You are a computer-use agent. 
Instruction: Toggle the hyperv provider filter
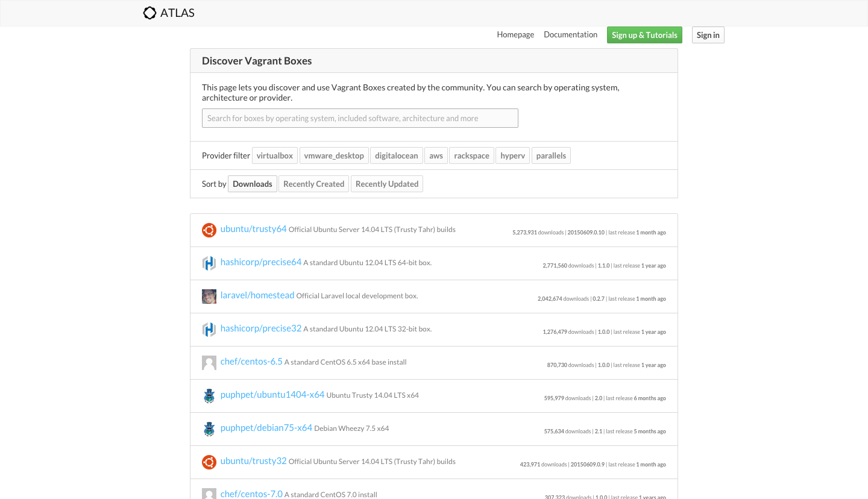tap(513, 155)
